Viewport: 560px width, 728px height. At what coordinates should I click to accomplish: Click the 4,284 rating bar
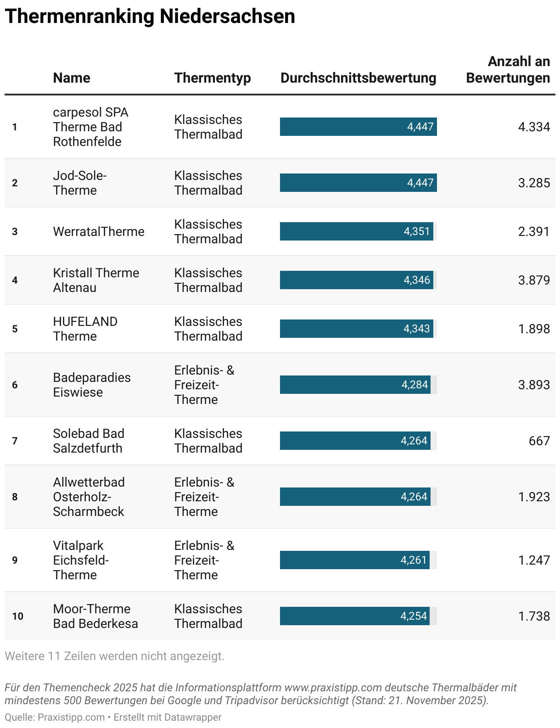(x=355, y=385)
